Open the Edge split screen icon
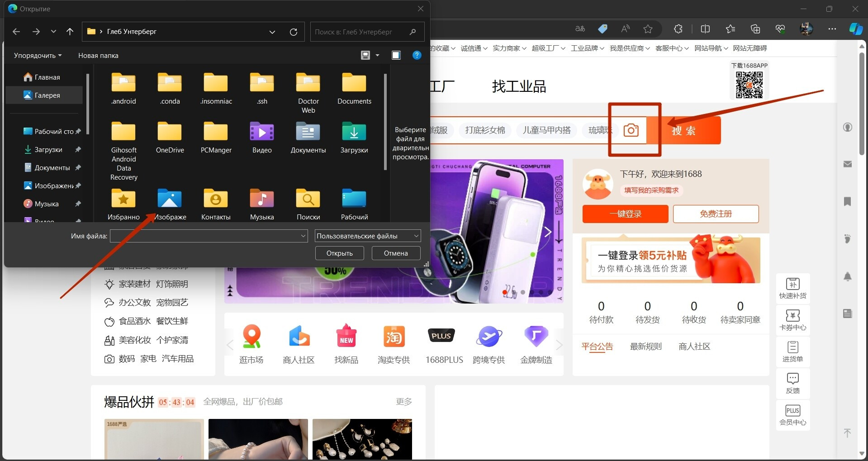 click(705, 29)
